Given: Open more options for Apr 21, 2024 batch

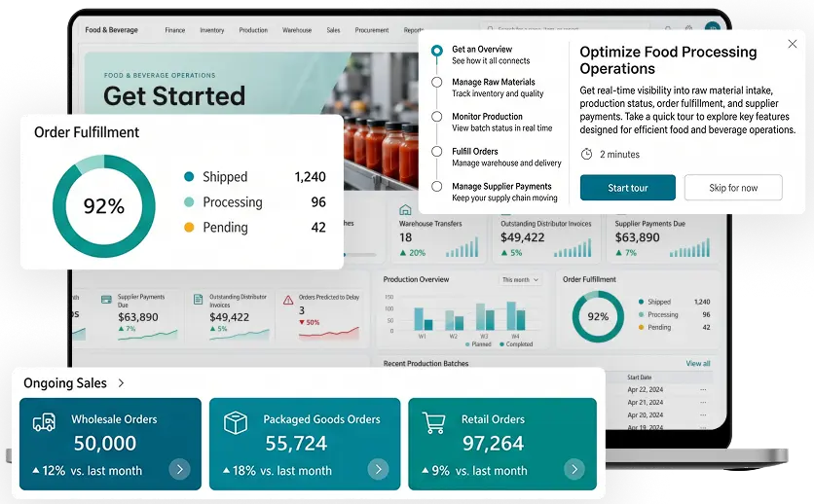Looking at the screenshot, I should click(x=703, y=403).
